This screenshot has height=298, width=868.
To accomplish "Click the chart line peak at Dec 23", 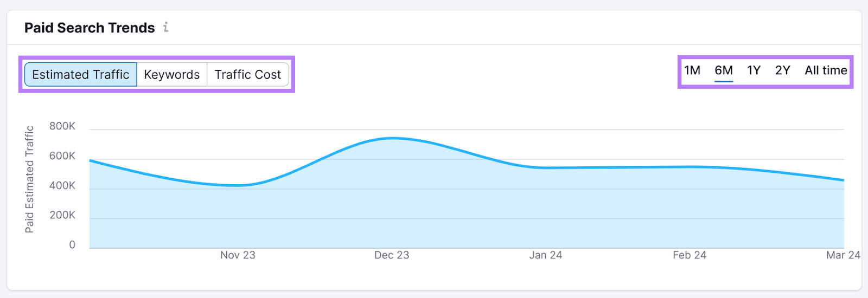I will pos(392,138).
